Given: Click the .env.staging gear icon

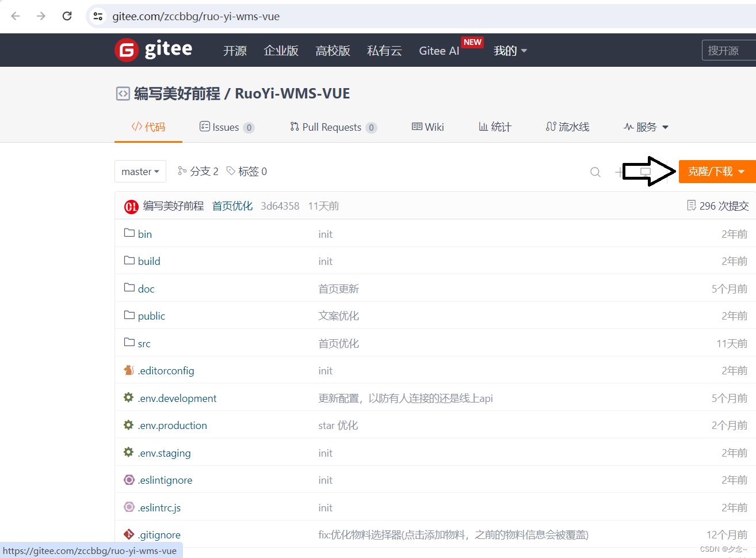Looking at the screenshot, I should (x=129, y=452).
